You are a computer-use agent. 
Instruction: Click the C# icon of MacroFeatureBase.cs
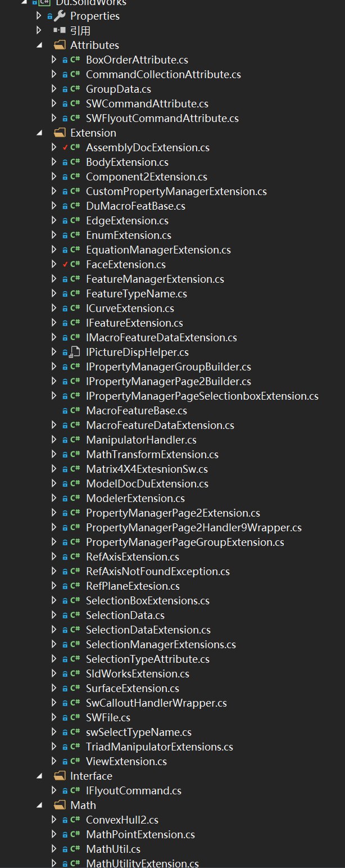[x=75, y=410]
